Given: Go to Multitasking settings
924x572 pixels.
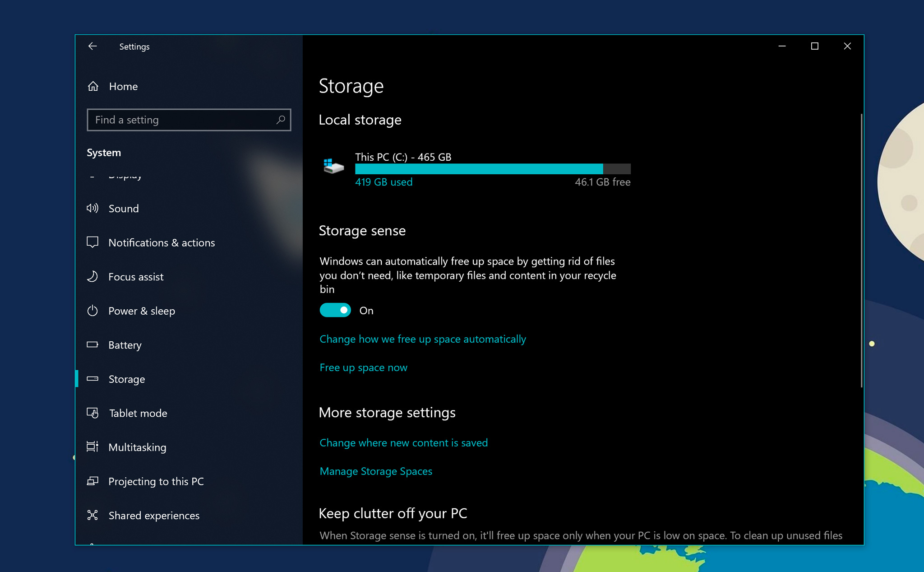Looking at the screenshot, I should 189,447.
